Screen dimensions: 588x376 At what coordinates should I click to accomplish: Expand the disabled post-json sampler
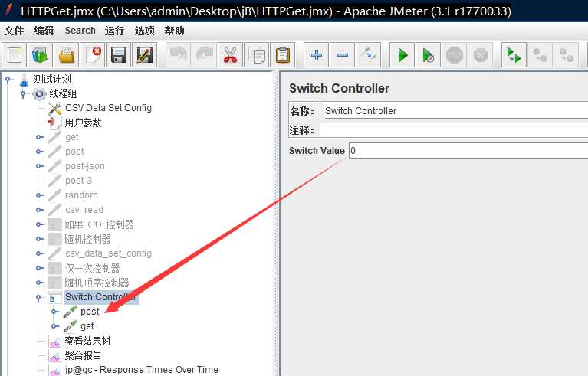pos(40,166)
